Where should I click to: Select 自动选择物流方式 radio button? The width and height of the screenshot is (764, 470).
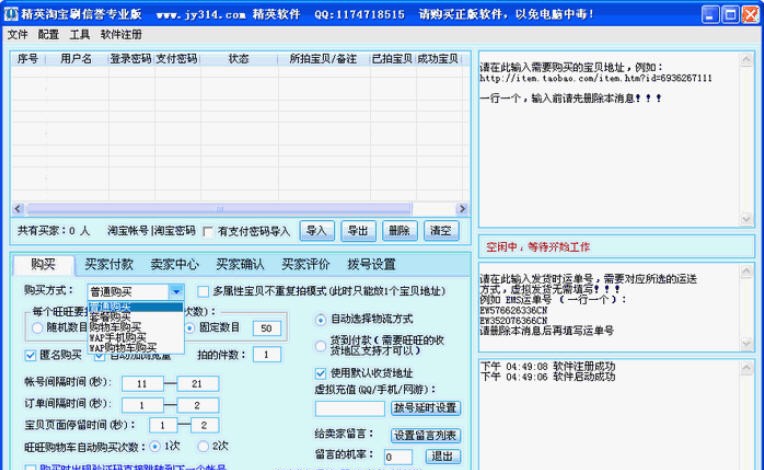pos(320,320)
